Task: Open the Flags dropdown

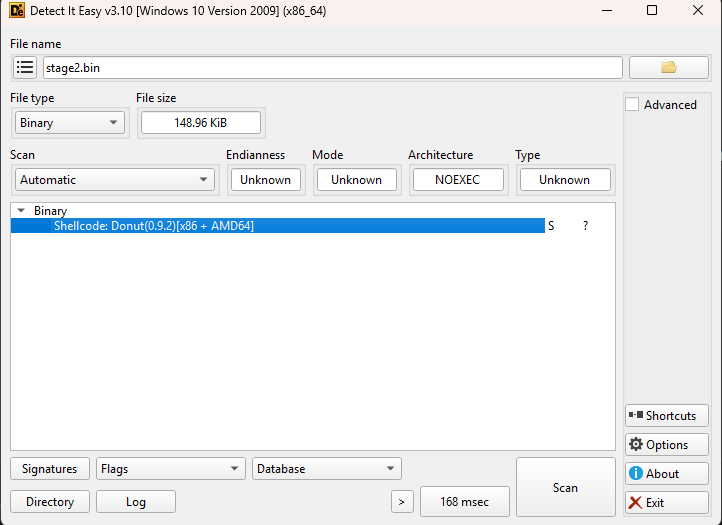Action: (x=171, y=469)
